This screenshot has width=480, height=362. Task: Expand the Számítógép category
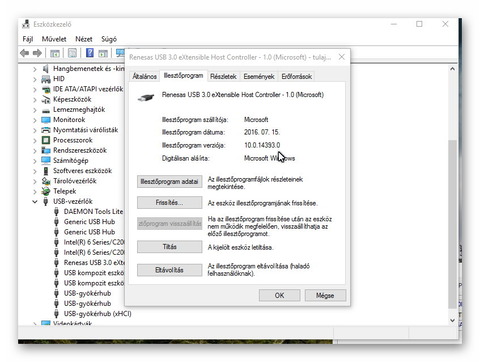(x=35, y=161)
